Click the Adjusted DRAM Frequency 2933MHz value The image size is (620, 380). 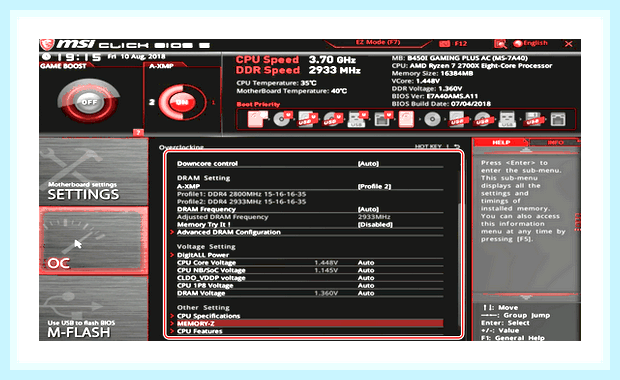click(374, 217)
